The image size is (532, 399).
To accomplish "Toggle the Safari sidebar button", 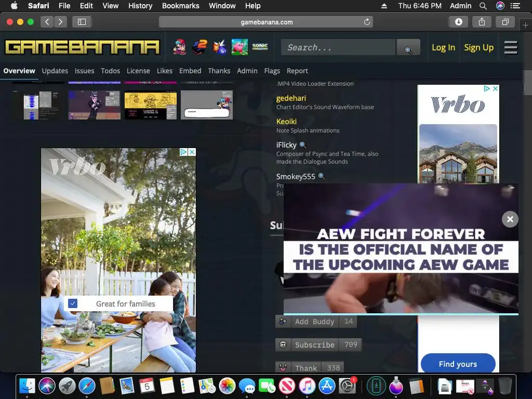I will (x=82, y=22).
